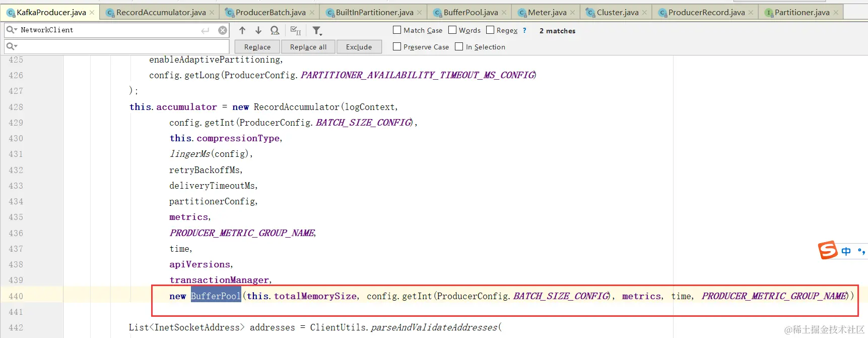The height and width of the screenshot is (338, 868).
Task: Close the Meter.java tab
Action: [x=572, y=13]
